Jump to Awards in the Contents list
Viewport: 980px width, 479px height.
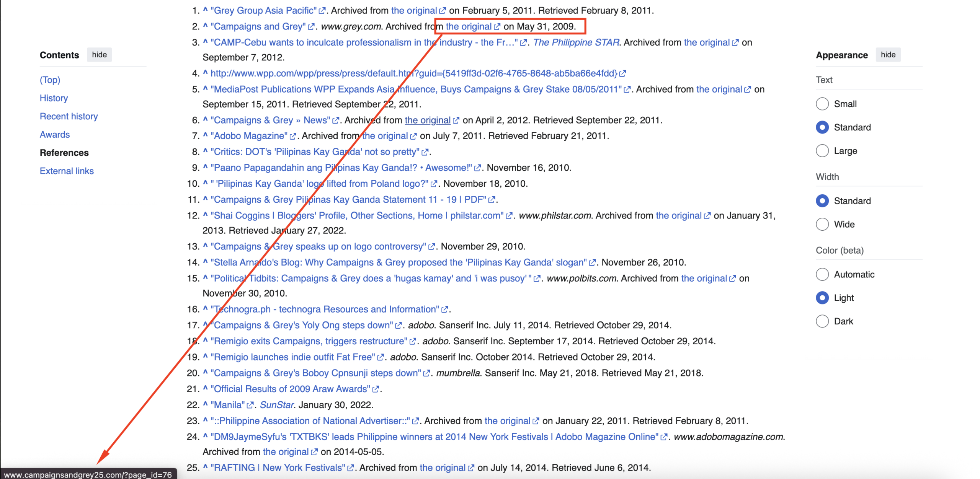click(55, 135)
